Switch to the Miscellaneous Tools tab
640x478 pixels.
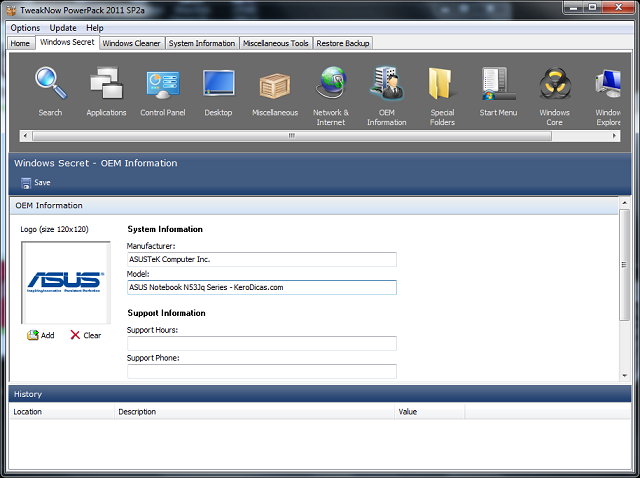pos(276,43)
